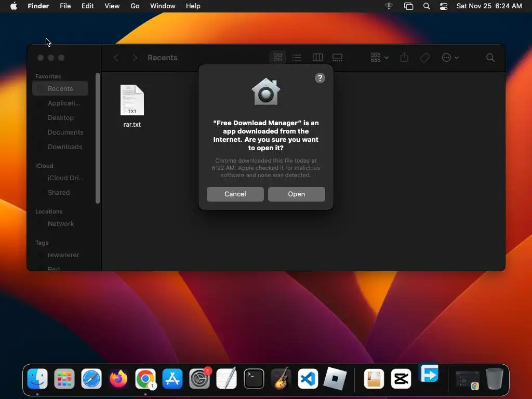Open the File menu

[65, 6]
